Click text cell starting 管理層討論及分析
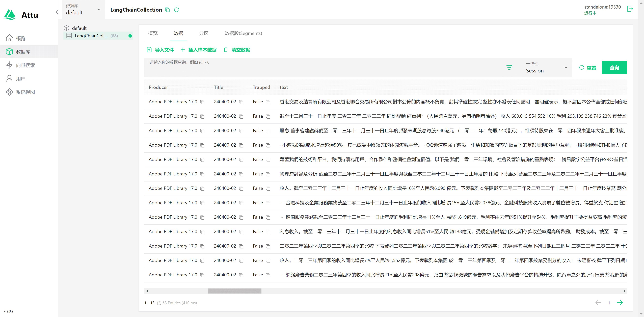The height and width of the screenshot is (317, 644). pyautogui.click(x=453, y=174)
